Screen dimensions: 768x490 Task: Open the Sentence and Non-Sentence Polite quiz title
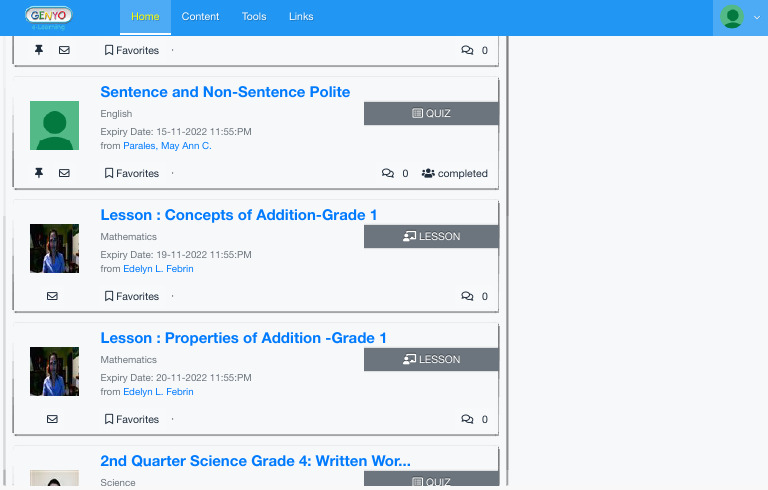click(x=225, y=92)
